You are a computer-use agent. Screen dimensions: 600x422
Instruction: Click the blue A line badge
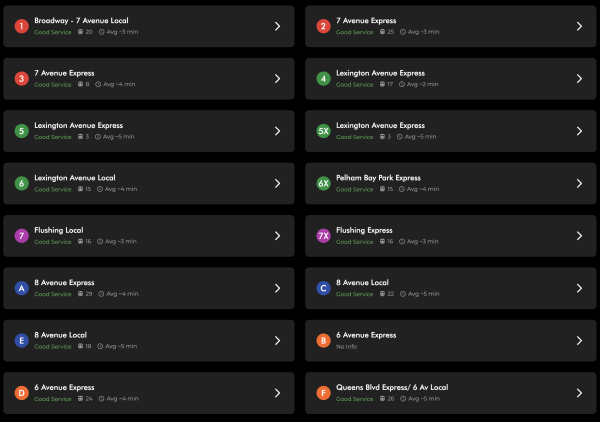tap(21, 288)
